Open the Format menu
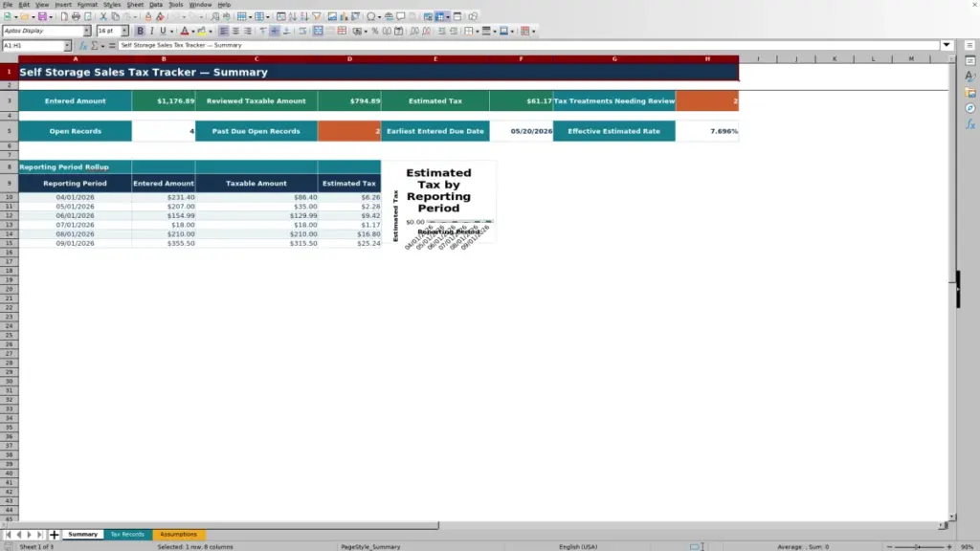Screen dimensions: 980x551 (87, 5)
